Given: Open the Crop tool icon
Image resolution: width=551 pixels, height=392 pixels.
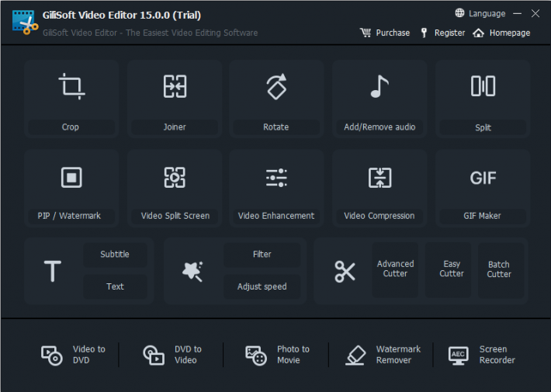Looking at the screenshot, I should click(71, 86).
